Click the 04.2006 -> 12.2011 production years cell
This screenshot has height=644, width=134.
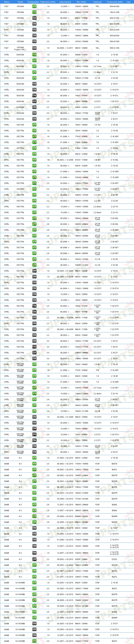(65, 48)
